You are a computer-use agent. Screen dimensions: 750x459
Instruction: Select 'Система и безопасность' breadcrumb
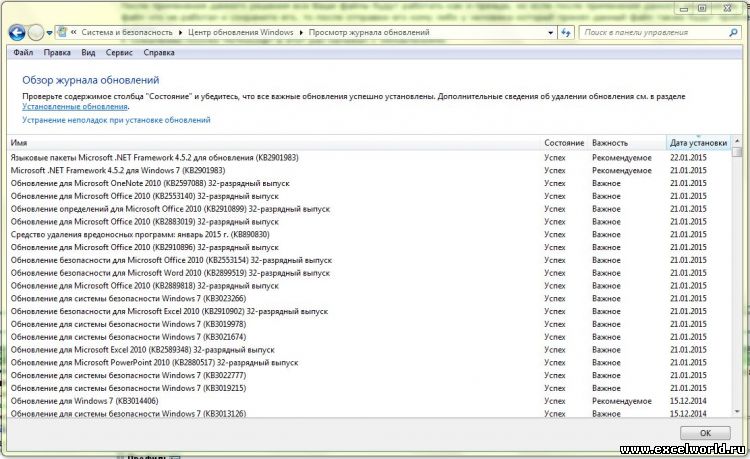point(127,33)
